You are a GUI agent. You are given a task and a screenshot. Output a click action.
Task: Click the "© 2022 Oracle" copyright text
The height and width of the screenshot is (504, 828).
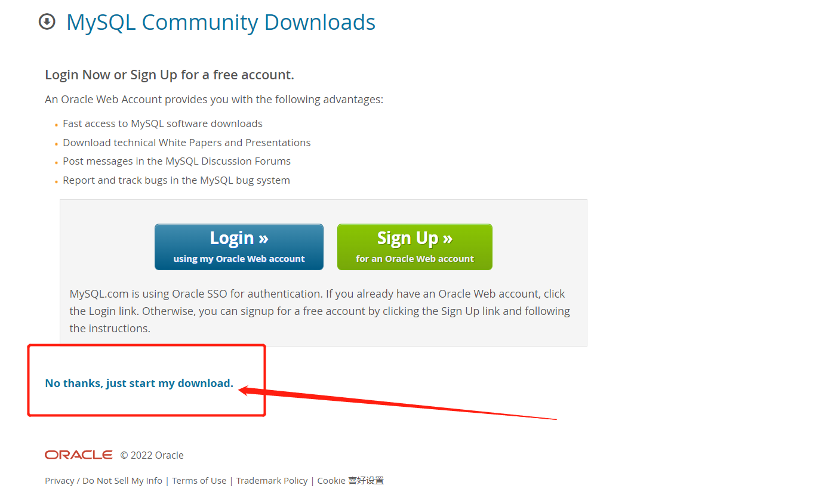152,456
